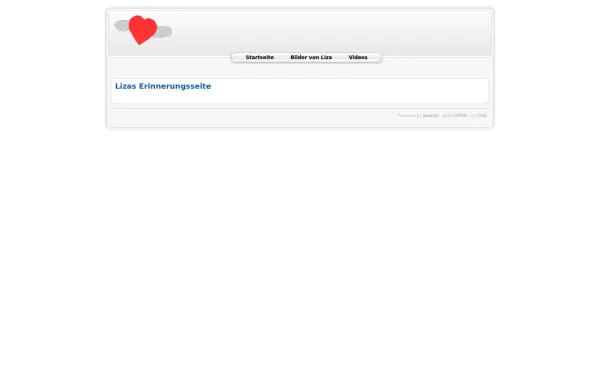Go to the Videos page
This screenshot has width=600, height=375.
tap(358, 57)
